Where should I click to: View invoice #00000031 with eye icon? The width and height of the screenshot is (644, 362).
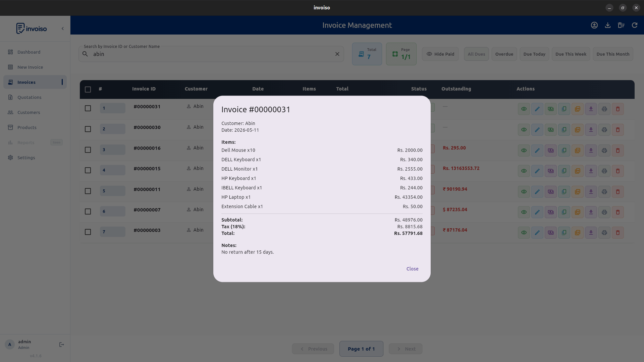tap(524, 109)
